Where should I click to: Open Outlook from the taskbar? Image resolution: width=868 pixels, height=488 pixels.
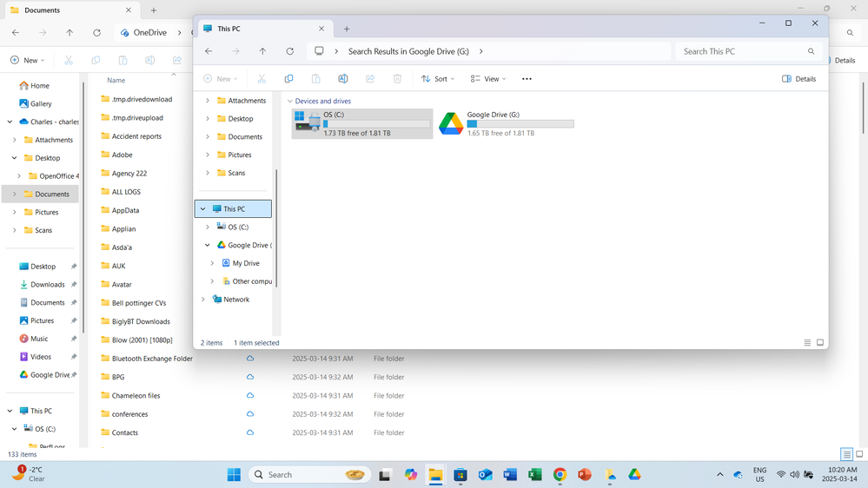click(x=486, y=475)
